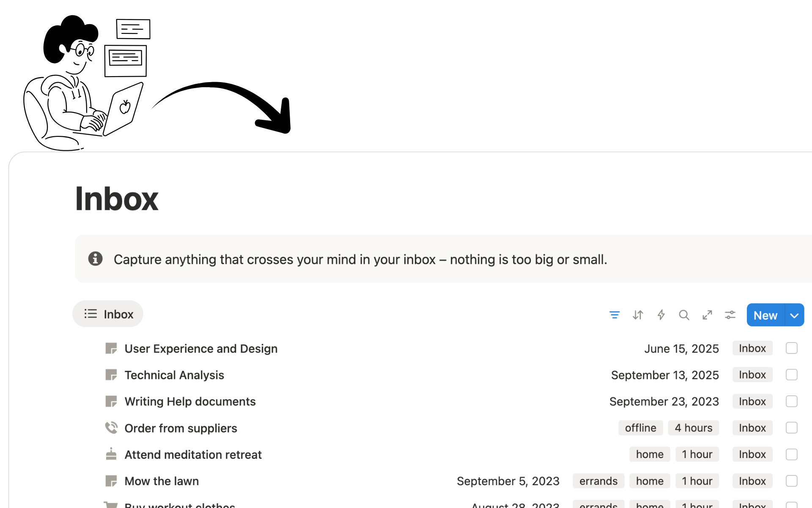This screenshot has width=812, height=508.
Task: Click the sort icon in the toolbar
Action: coord(638,315)
